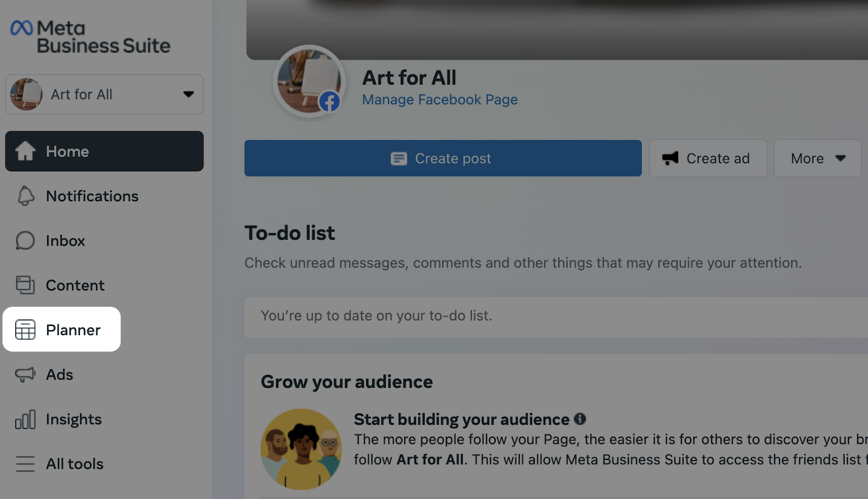Click the Content pages icon
This screenshot has height=499, width=868.
click(x=25, y=285)
